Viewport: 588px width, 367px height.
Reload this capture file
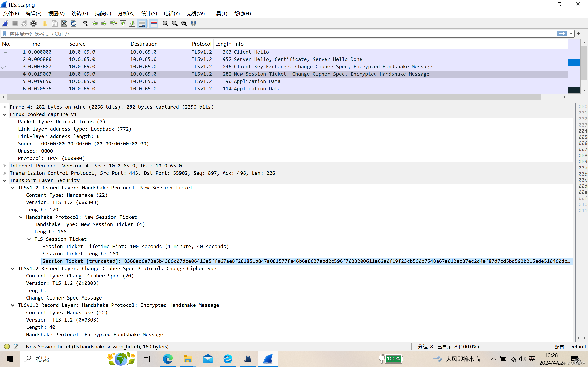pos(73,23)
